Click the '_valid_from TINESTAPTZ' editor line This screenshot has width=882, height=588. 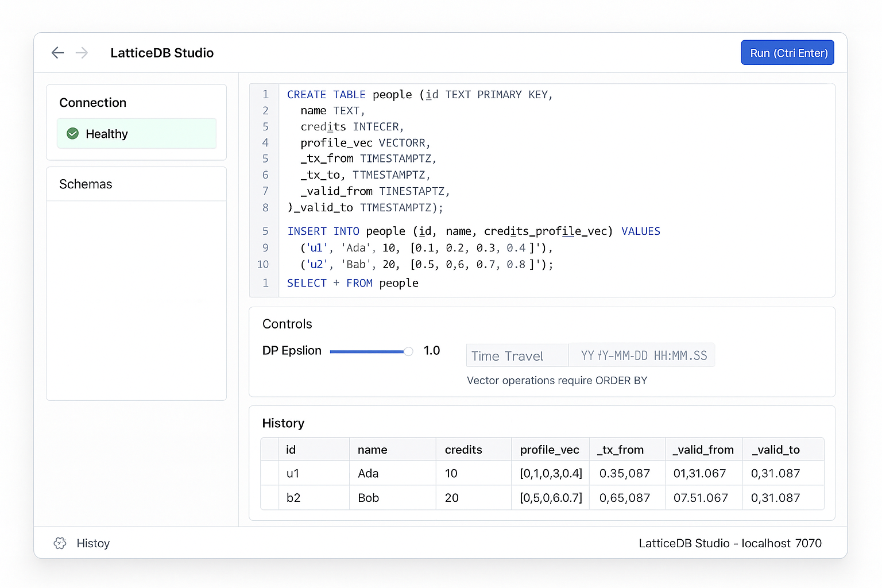click(375, 191)
